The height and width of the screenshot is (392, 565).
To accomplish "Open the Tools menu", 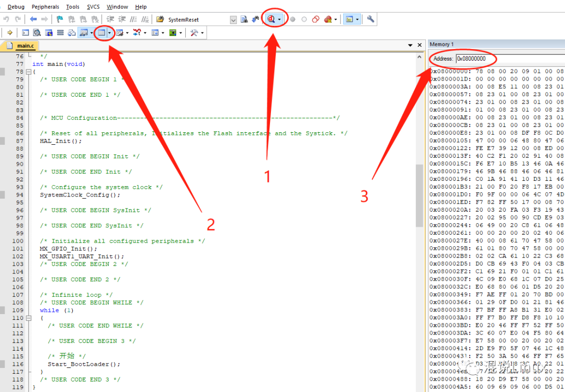I will [73, 7].
